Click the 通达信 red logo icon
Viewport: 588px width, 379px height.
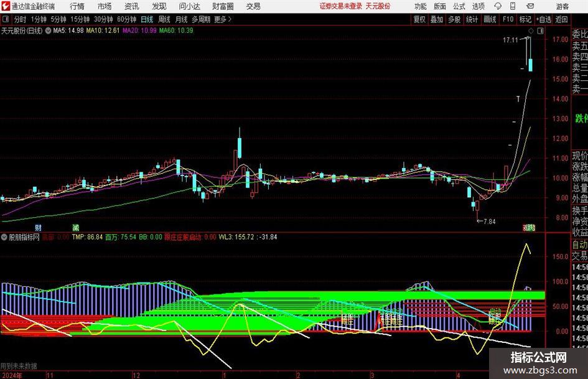click(6, 6)
